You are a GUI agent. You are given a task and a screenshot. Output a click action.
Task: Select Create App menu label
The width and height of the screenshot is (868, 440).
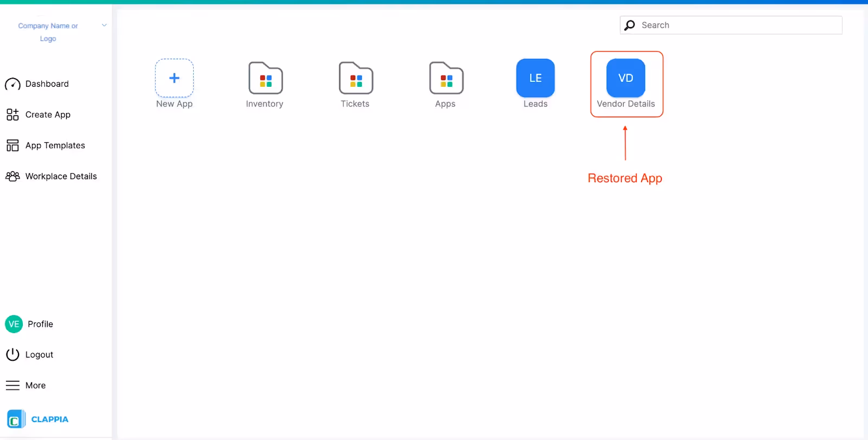tap(48, 115)
